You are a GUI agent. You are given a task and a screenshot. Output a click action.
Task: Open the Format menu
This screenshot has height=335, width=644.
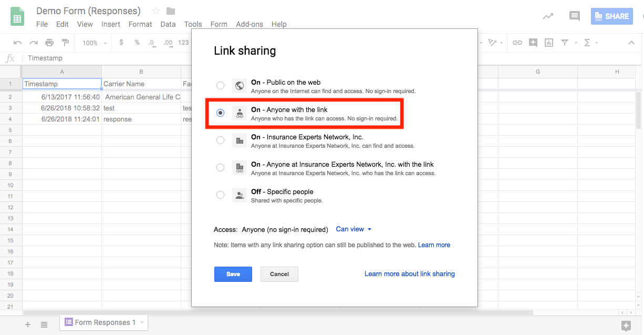click(x=140, y=24)
